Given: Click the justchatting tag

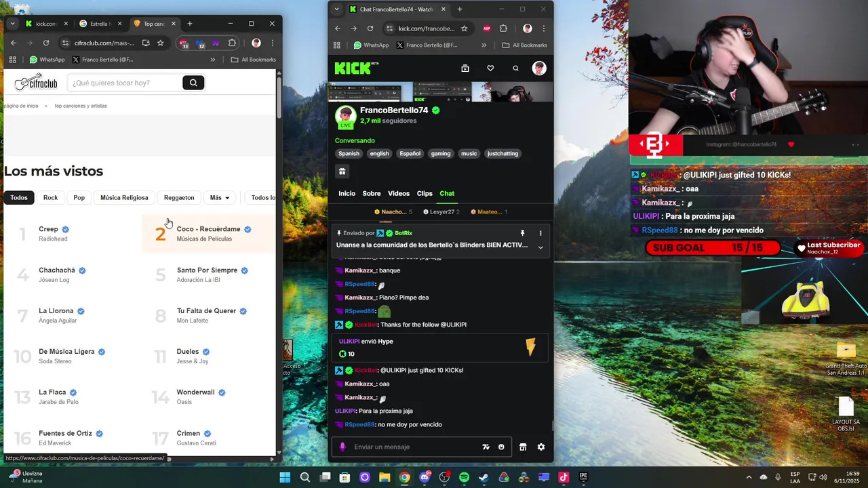Looking at the screenshot, I should pos(502,154).
